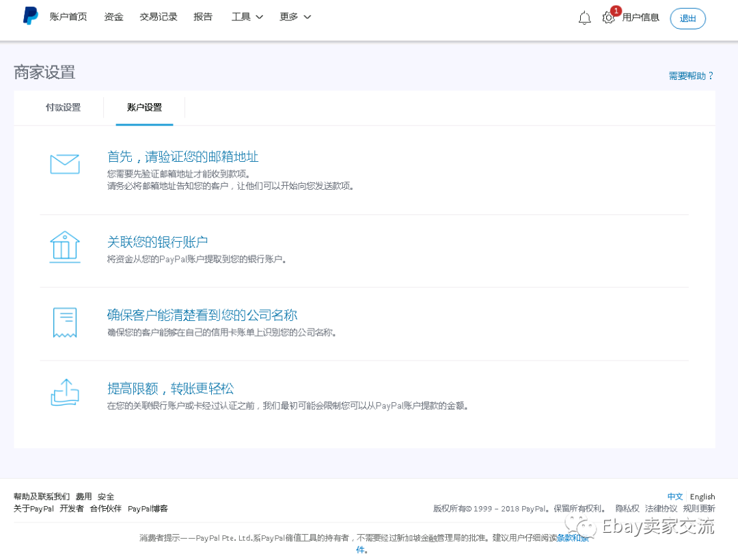The height and width of the screenshot is (560, 738).
Task: Expand the 更多 dropdown menu
Action: point(295,16)
